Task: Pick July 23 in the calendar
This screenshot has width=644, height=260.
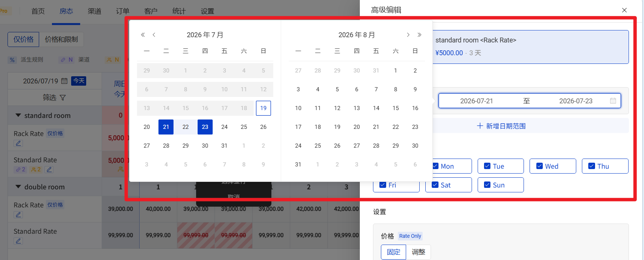Action: tap(205, 127)
